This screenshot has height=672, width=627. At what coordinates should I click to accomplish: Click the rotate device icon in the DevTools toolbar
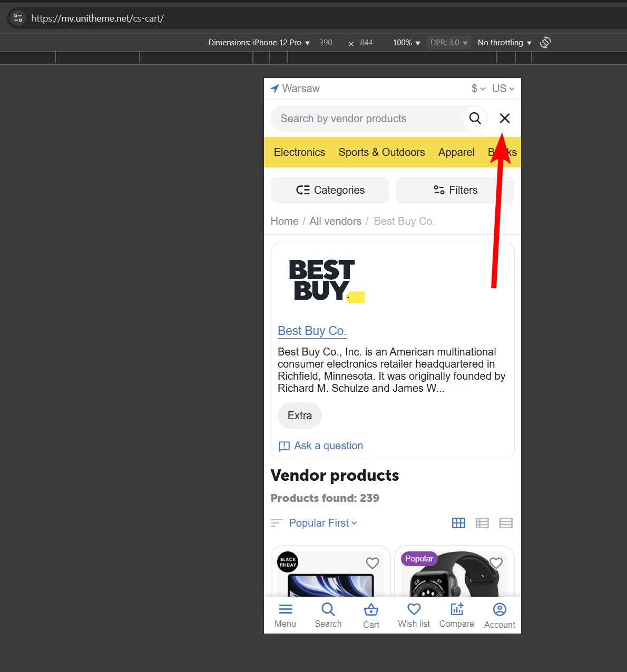[545, 43]
